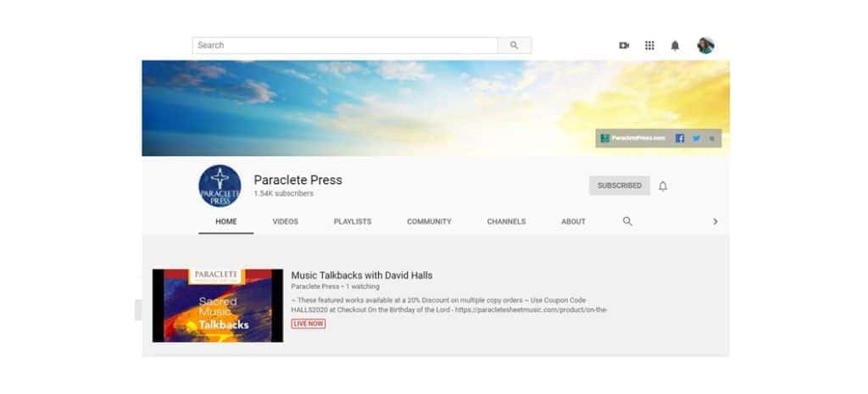Click the LIVE NOW badge
The width and height of the screenshot is (868, 394).
click(309, 324)
